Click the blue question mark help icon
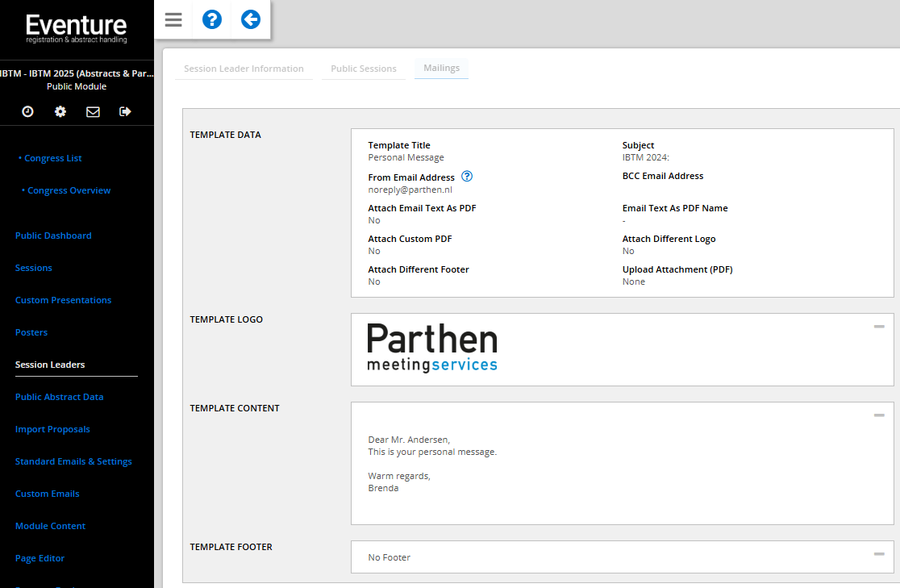 click(x=212, y=19)
